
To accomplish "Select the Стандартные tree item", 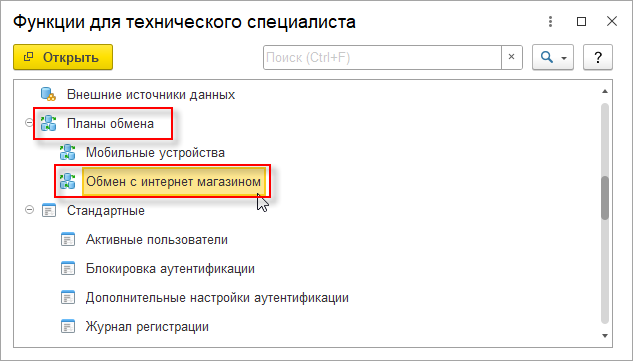I will [106, 211].
